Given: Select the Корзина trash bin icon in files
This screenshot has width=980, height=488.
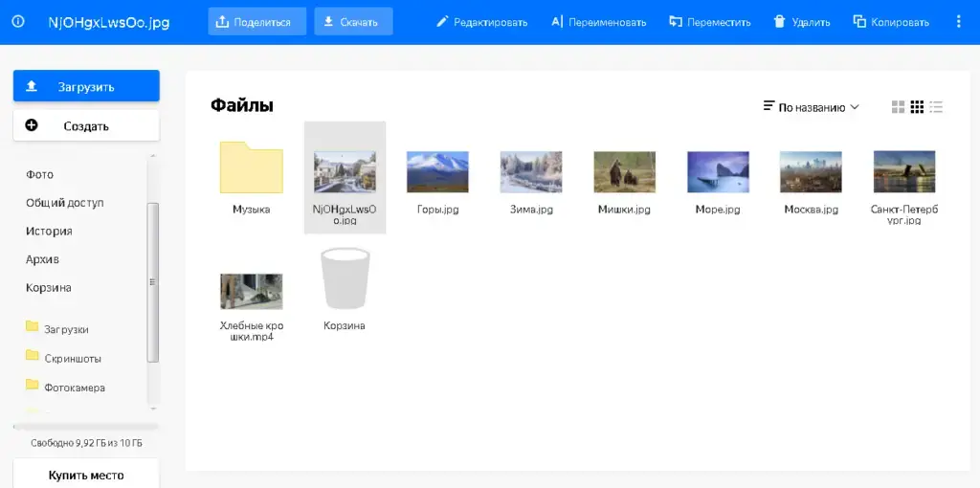Looking at the screenshot, I should click(345, 278).
